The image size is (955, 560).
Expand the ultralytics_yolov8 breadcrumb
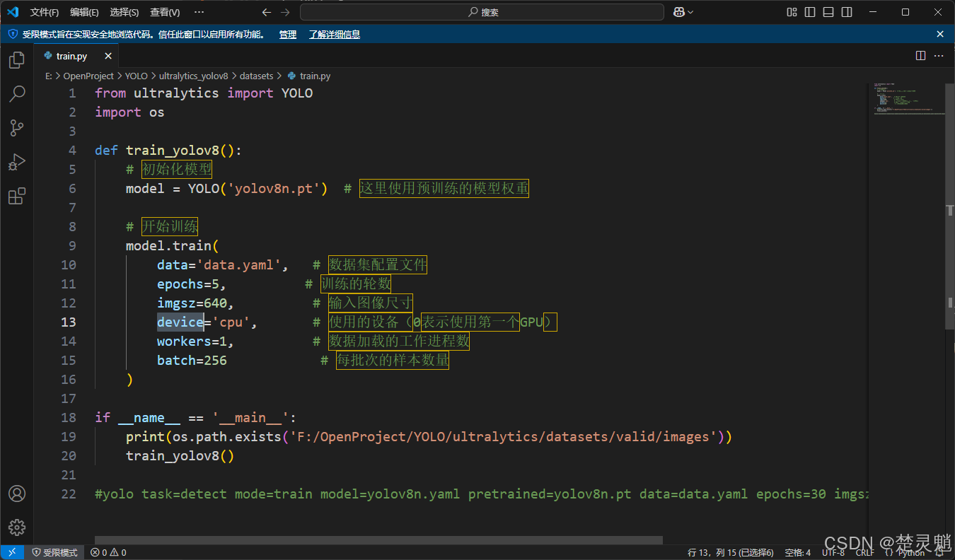[194, 76]
